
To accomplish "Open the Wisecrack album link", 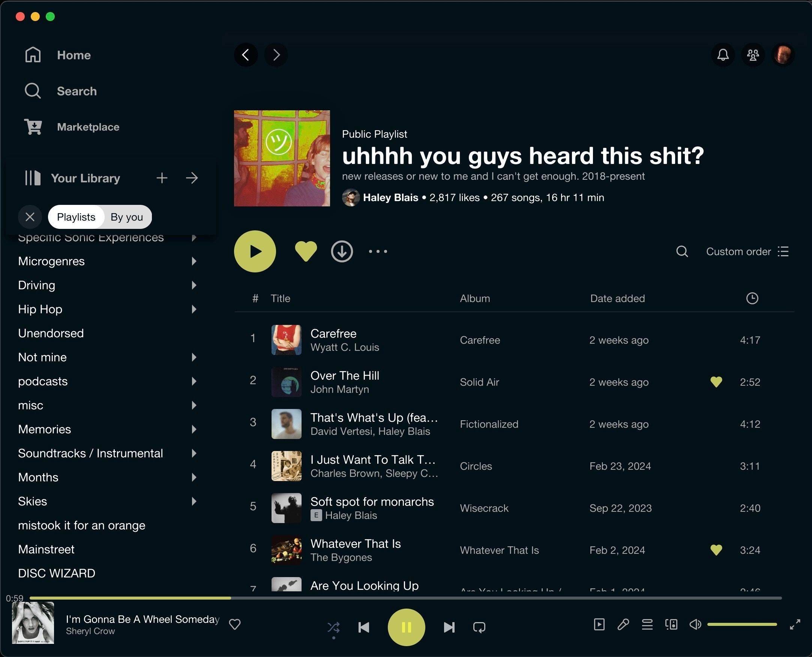I will point(484,508).
